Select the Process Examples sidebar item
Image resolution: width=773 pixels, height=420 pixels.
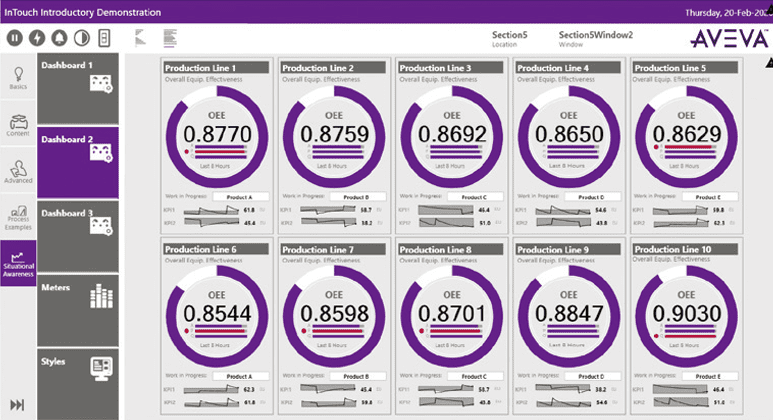pos(18,217)
